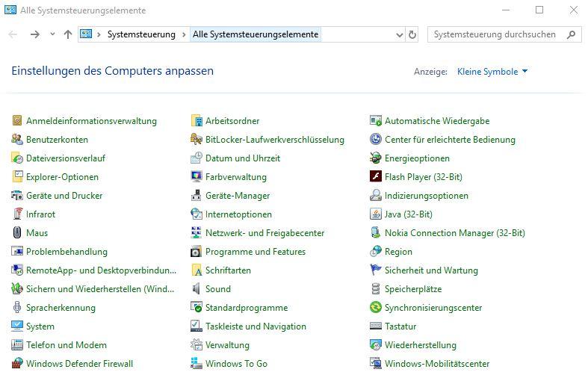Click the BitLocker-Laufwerkverschlüsselung key icon
The image size is (588, 387).
tap(196, 139)
